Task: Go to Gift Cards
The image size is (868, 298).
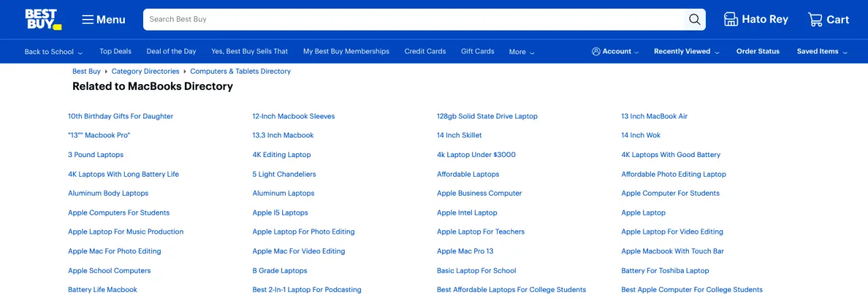Action: coord(477,51)
